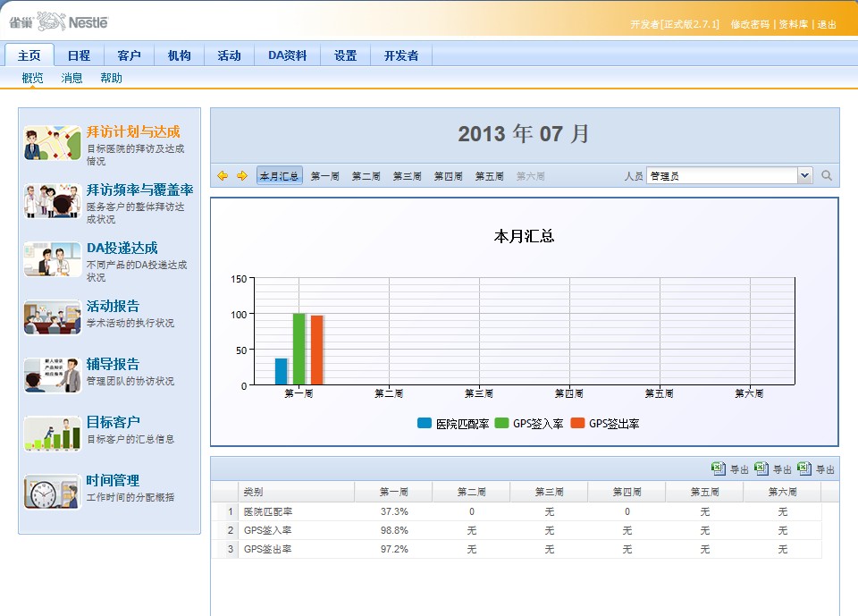This screenshot has height=616, width=858.
Task: Open 拜访计划与达成 thumbnail image
Action: click(x=53, y=143)
